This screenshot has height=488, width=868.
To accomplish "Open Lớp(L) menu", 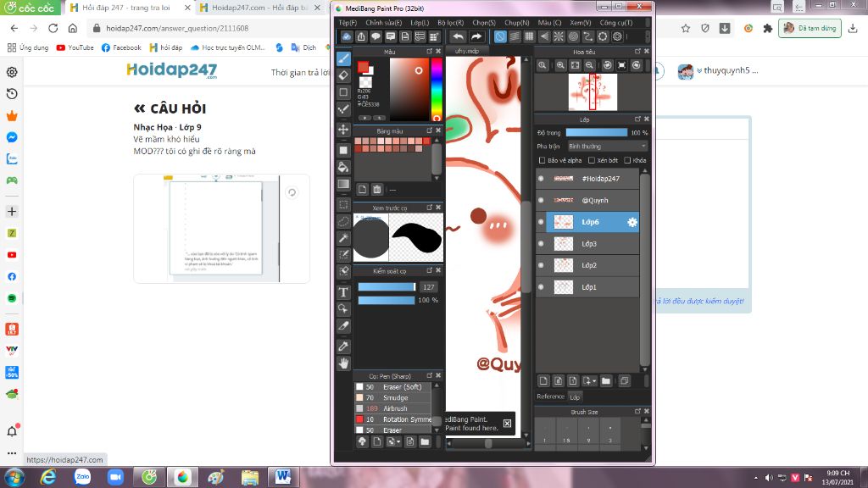I will [x=420, y=23].
